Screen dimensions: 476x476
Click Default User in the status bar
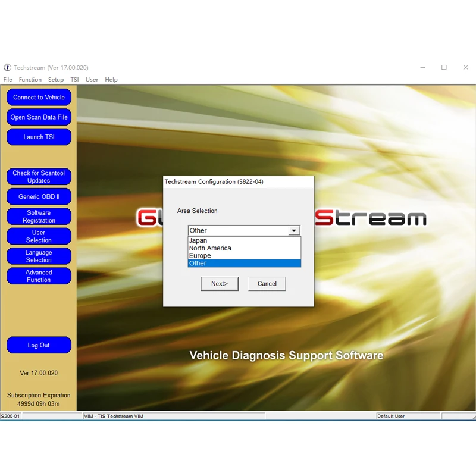pos(391,416)
